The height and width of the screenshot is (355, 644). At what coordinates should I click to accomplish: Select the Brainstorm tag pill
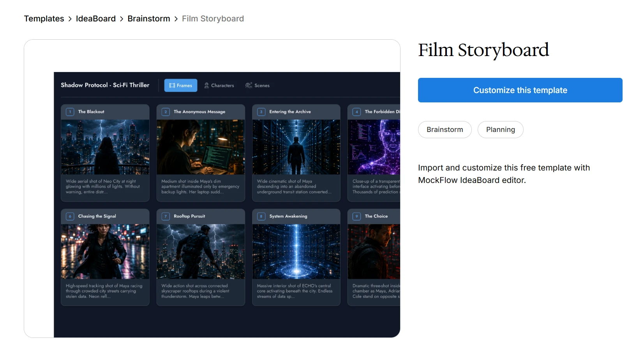[445, 130]
